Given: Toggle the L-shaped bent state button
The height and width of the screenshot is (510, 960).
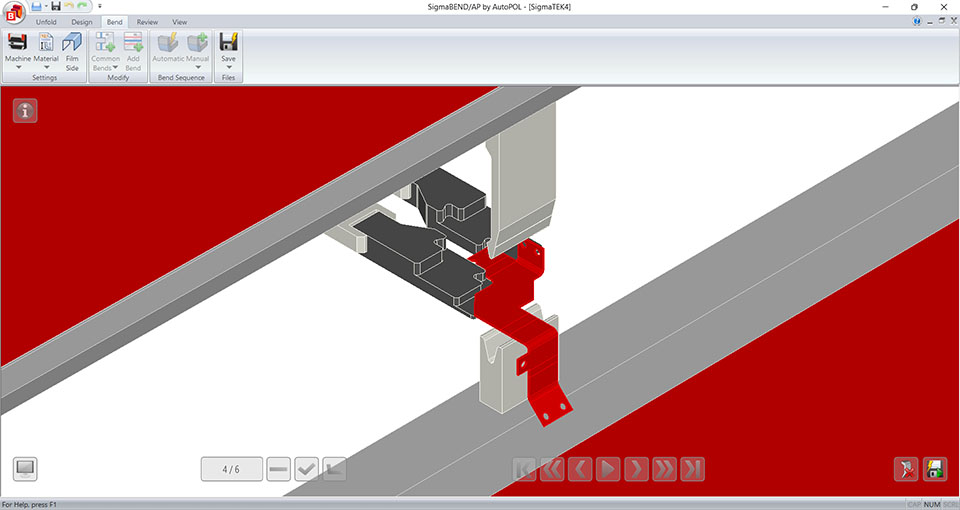Looking at the screenshot, I should click(334, 469).
